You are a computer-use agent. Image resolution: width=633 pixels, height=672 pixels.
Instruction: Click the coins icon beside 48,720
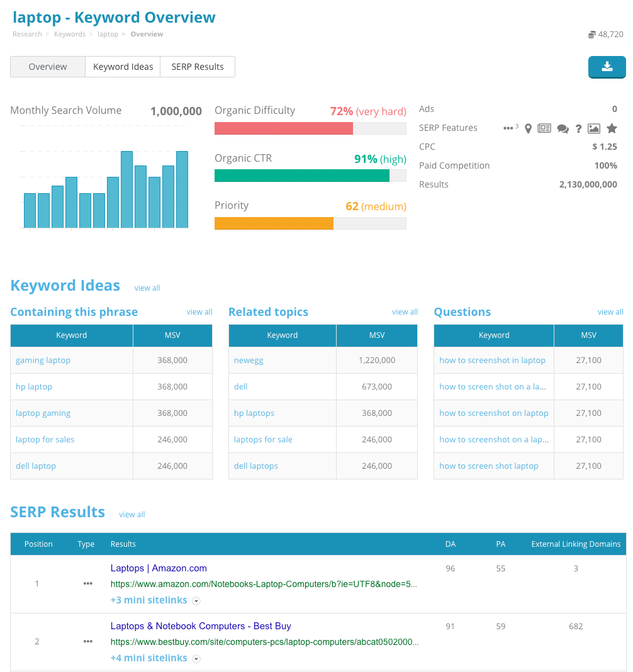[591, 34]
